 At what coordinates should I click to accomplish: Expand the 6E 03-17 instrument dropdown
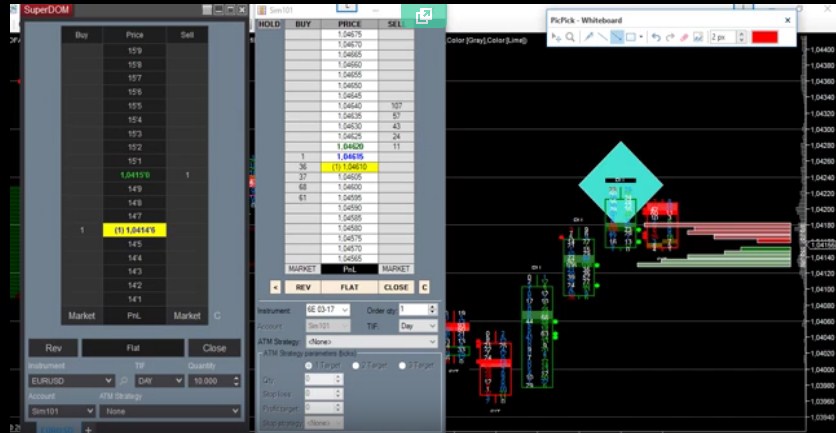point(344,310)
